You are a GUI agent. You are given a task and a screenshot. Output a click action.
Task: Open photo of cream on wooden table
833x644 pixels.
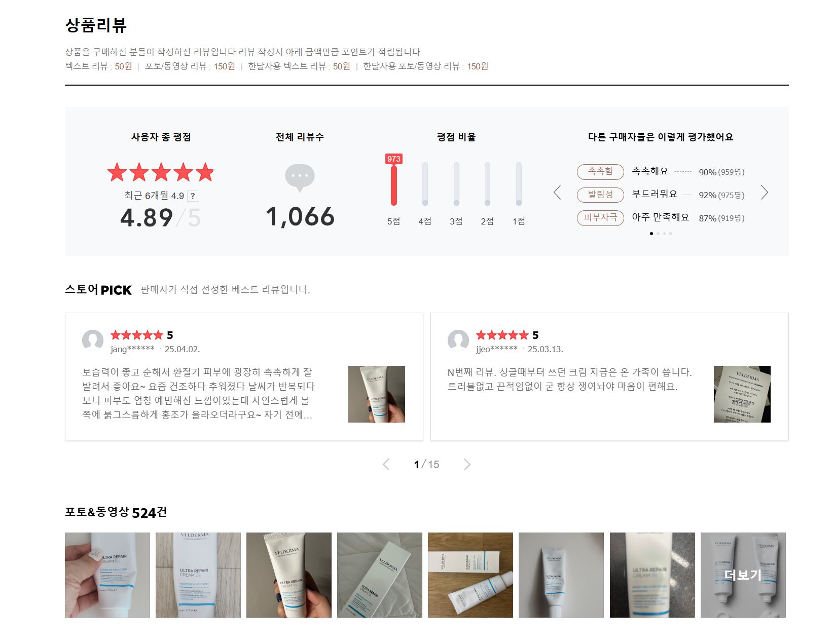pos(470,575)
